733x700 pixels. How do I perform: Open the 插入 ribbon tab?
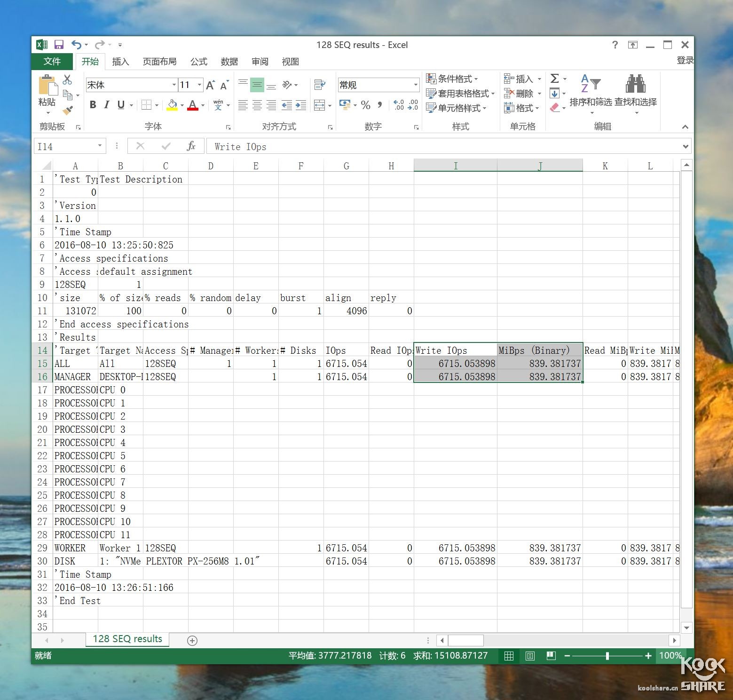[120, 62]
